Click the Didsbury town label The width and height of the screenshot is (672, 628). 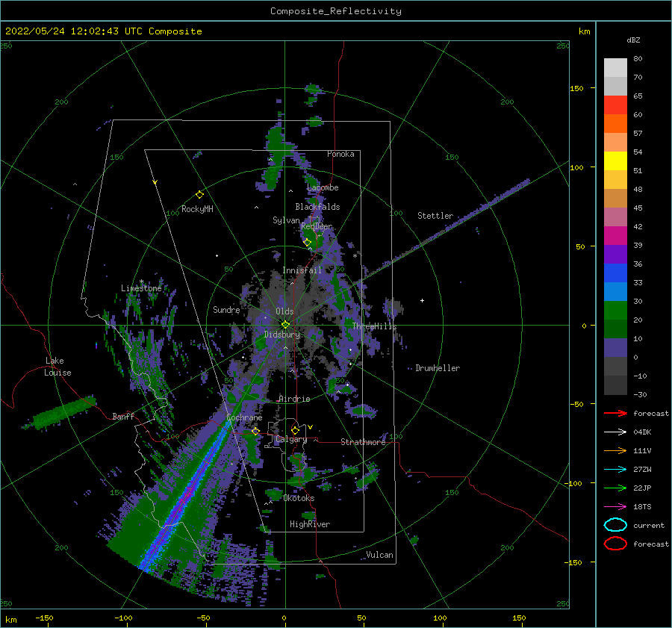pyautogui.click(x=282, y=335)
